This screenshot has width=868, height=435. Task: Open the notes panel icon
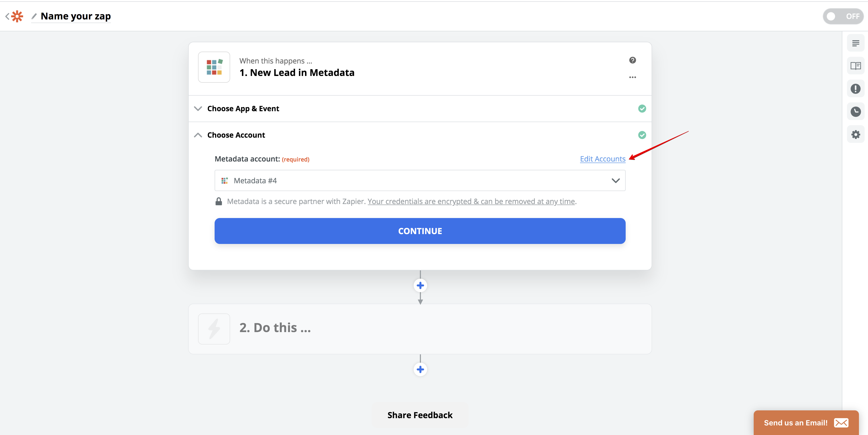tap(856, 43)
